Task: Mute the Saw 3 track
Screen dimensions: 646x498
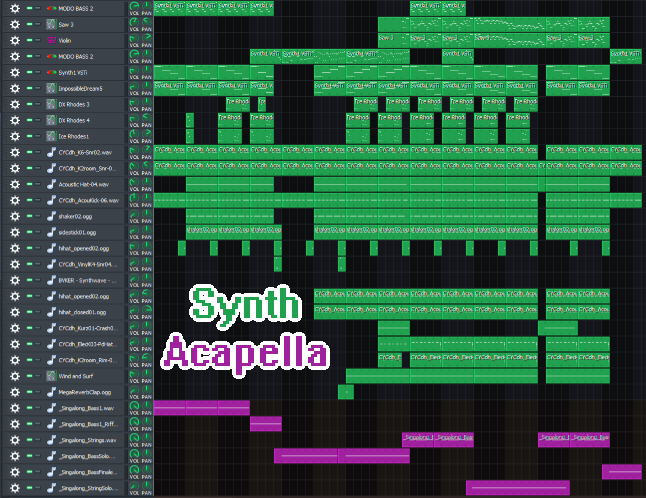Action: point(29,24)
